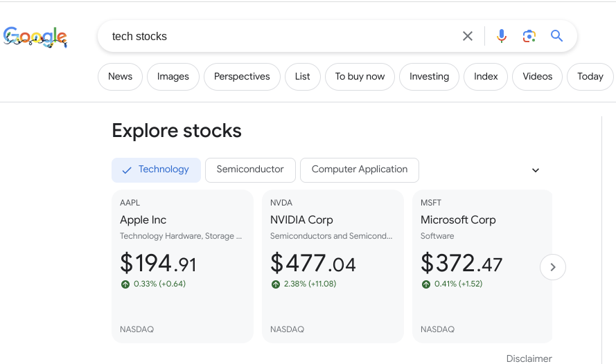Toggle the Semiconductor category chip
Image resolution: width=616 pixels, height=364 pixels.
[x=250, y=170]
